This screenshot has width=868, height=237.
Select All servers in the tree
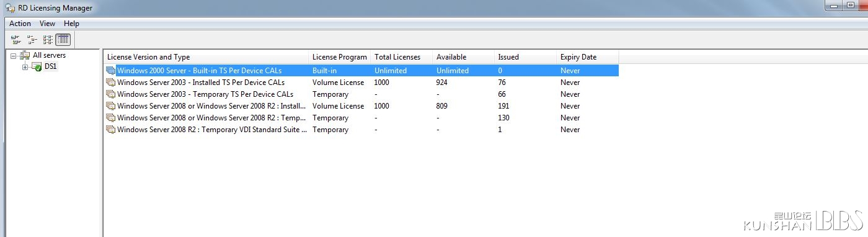pyautogui.click(x=49, y=56)
